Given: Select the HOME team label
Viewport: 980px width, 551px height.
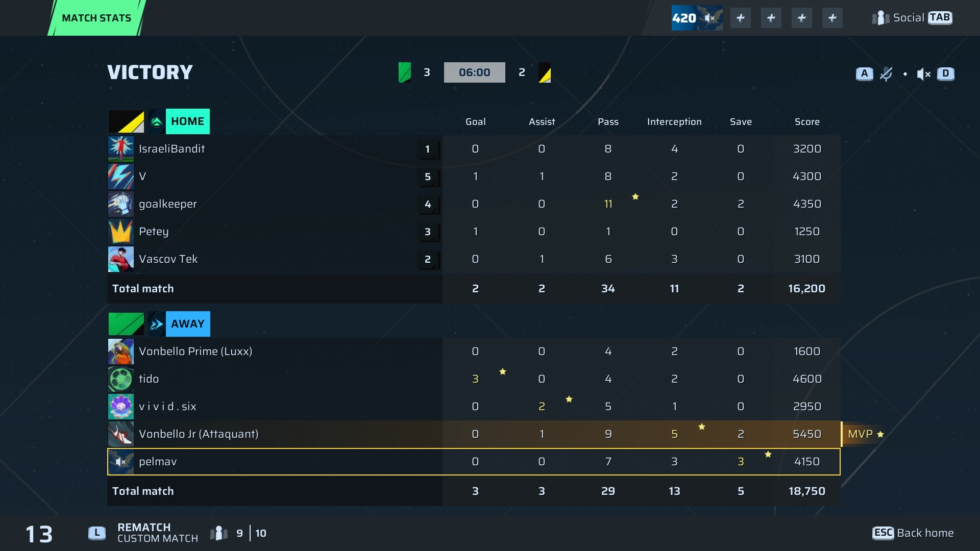Looking at the screenshot, I should 187,121.
